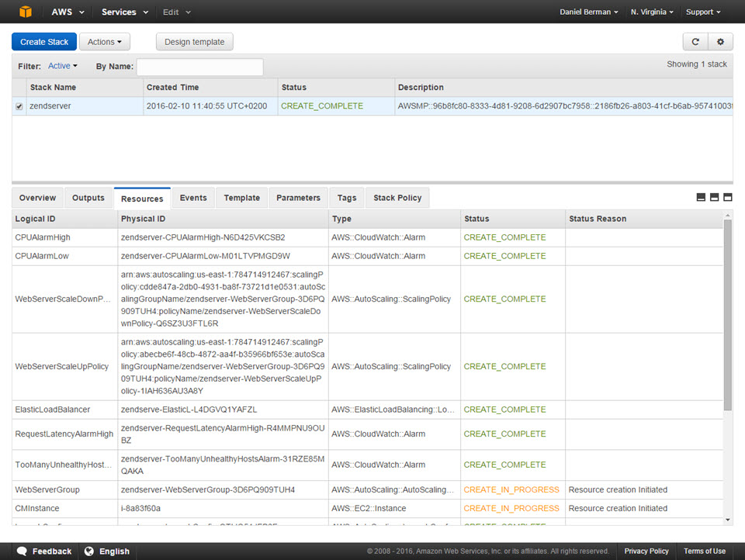745x560 pixels.
Task: Click the Feedback speech bubble icon
Action: [22, 551]
